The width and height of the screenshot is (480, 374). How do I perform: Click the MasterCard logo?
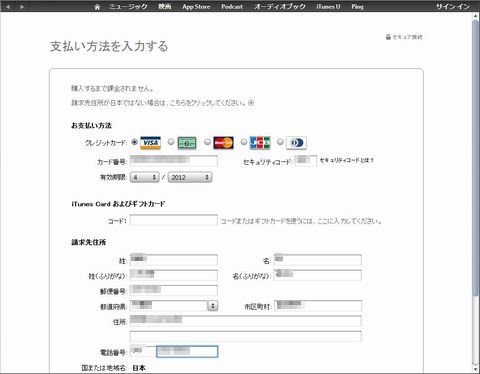[223, 143]
